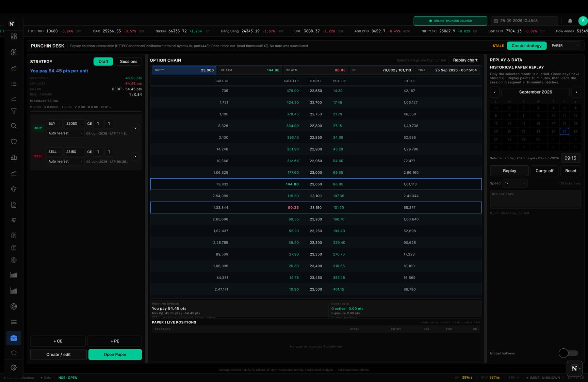Screen dimensions: 588x382
Task: Open the notifications bell icon
Action: [570, 21]
